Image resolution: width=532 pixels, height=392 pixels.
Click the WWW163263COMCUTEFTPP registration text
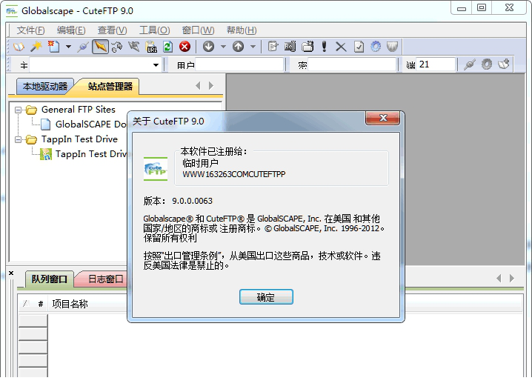(x=233, y=174)
